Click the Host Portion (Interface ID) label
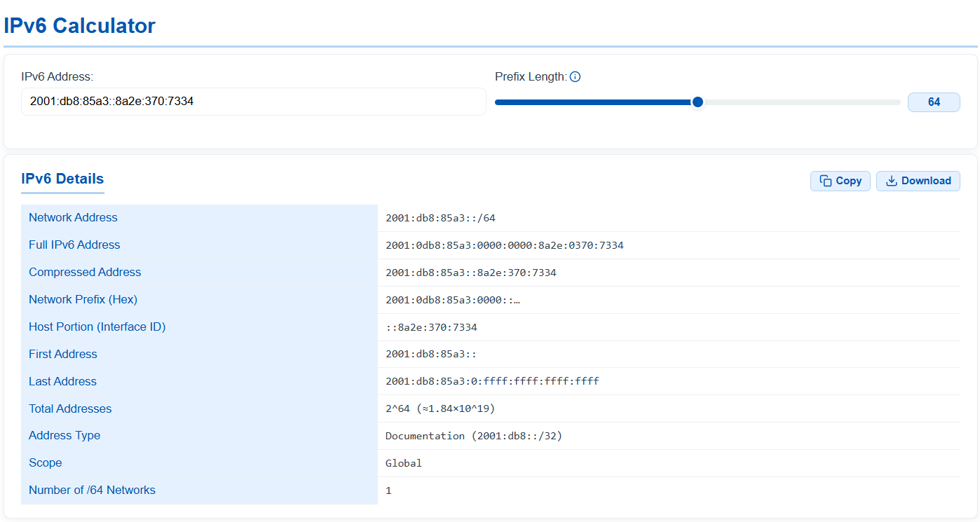The image size is (980, 522). tap(97, 327)
